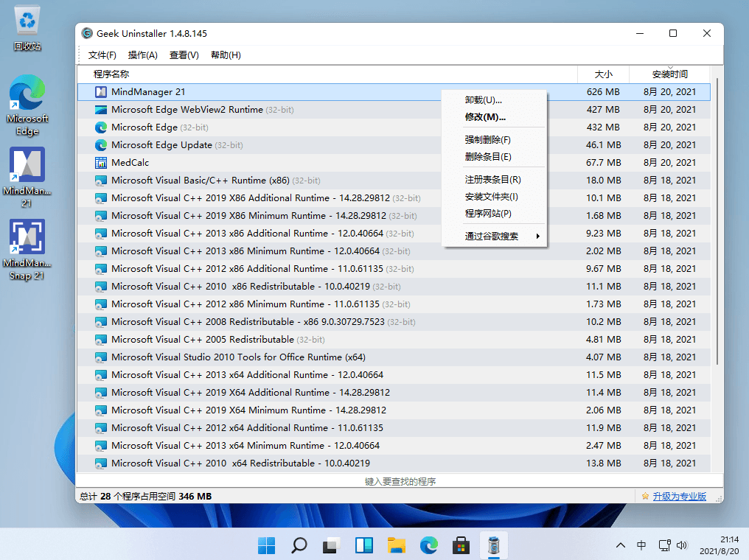Open the 操作(A) menu
749x560 pixels.
[143, 55]
